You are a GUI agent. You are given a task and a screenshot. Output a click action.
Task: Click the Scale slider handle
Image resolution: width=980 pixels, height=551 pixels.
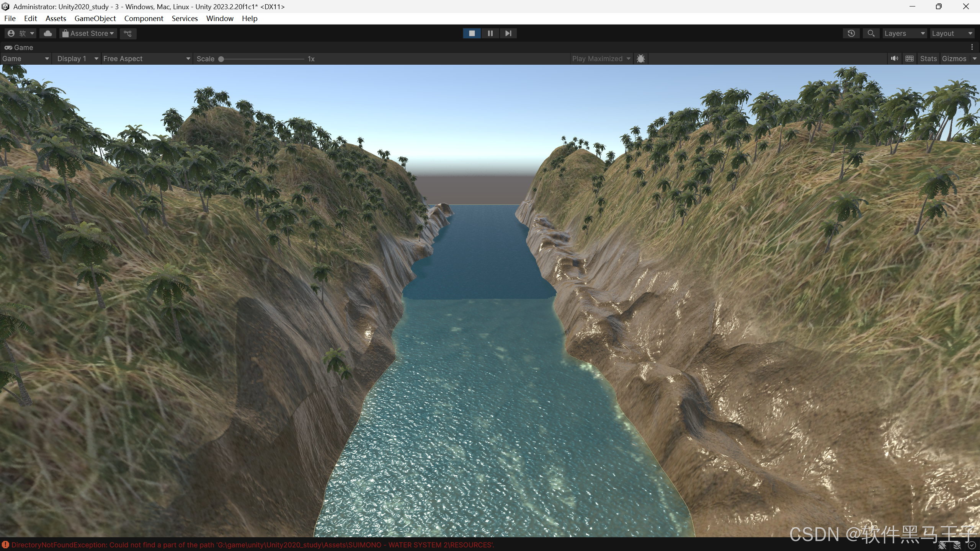pos(221,59)
